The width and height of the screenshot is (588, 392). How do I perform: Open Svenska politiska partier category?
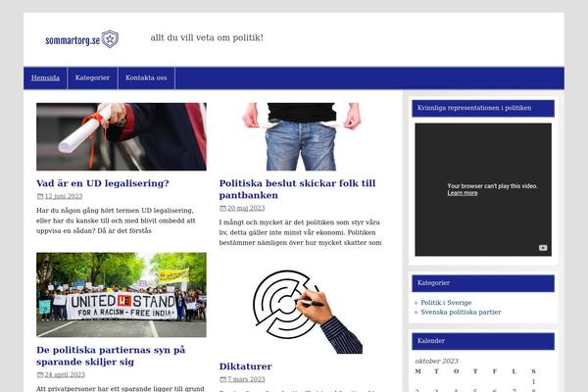(461, 312)
